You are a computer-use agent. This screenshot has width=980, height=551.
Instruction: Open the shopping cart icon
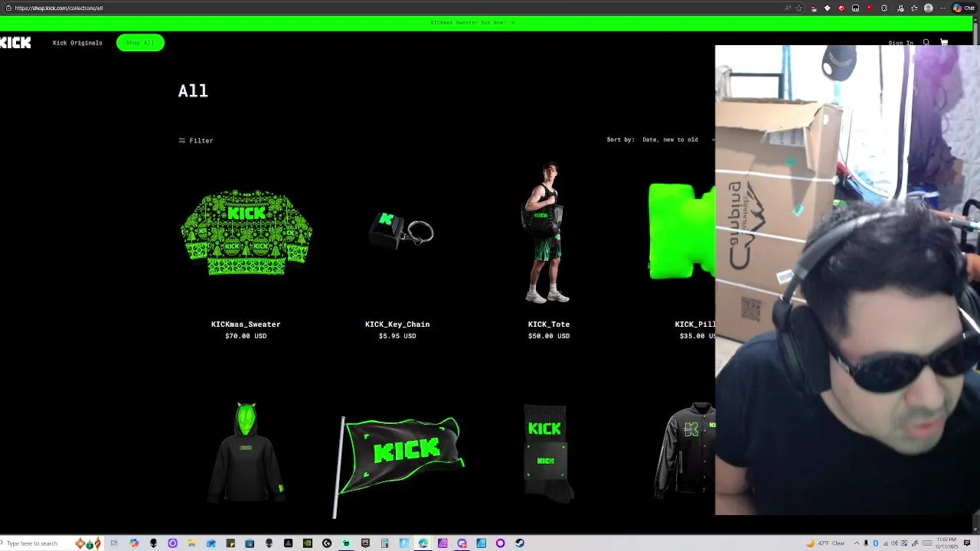point(944,43)
